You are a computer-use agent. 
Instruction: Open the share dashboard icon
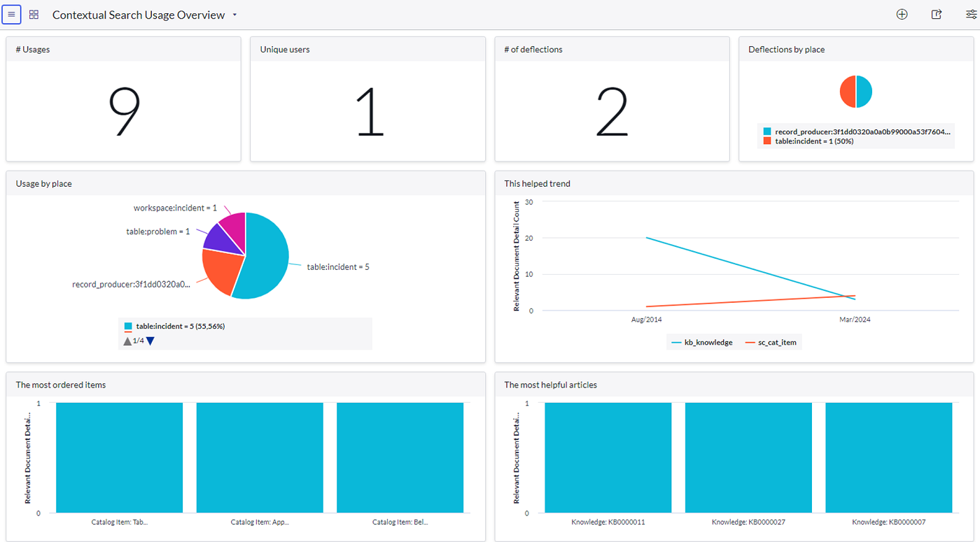[x=937, y=15]
